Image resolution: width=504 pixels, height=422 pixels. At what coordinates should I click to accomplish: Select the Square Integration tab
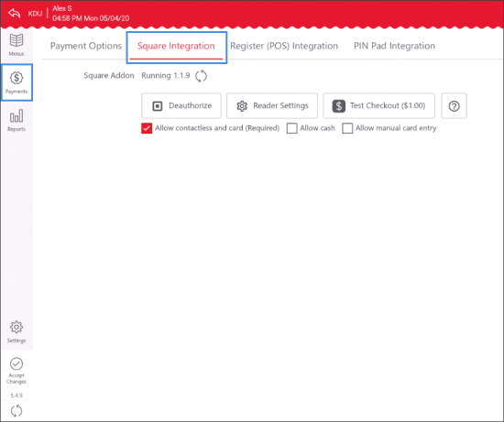176,46
